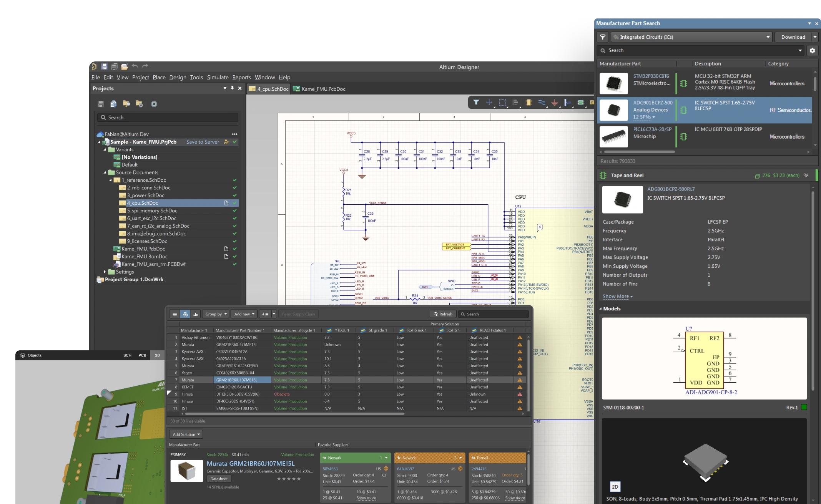Viewport: 821px width, 504px height.
Task: Toggle the 2D model view button
Action: pyautogui.click(x=615, y=487)
